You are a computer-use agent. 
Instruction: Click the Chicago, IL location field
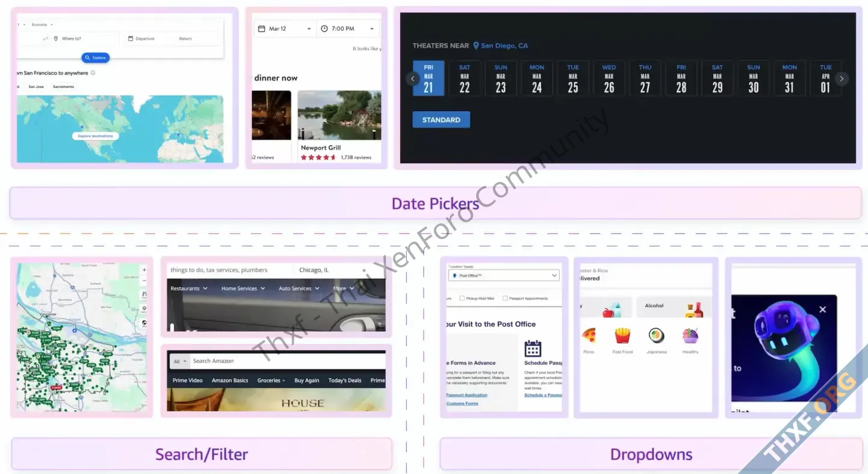[x=338, y=270]
